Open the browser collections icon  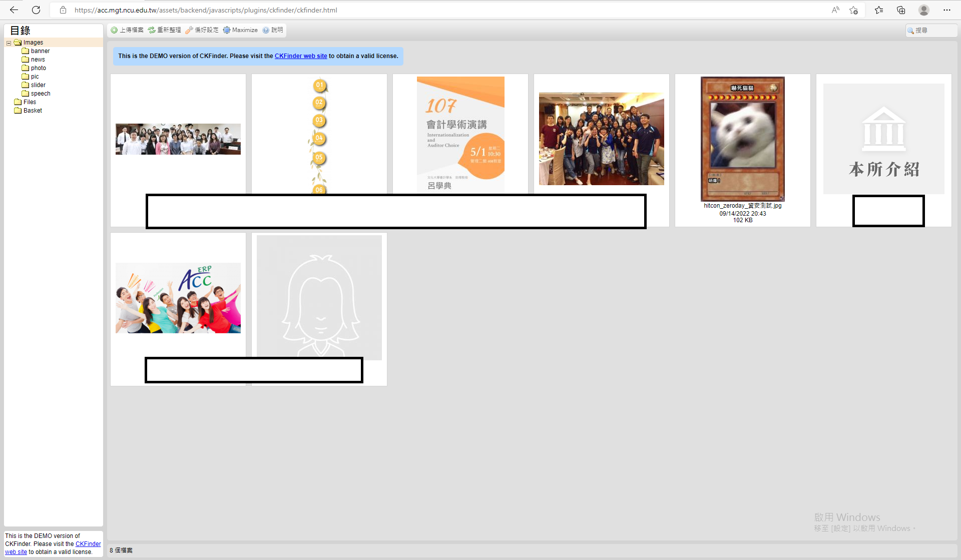click(901, 10)
